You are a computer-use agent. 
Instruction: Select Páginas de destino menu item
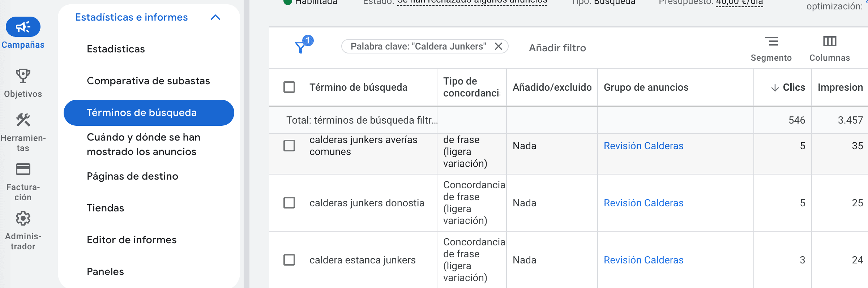[x=132, y=176]
